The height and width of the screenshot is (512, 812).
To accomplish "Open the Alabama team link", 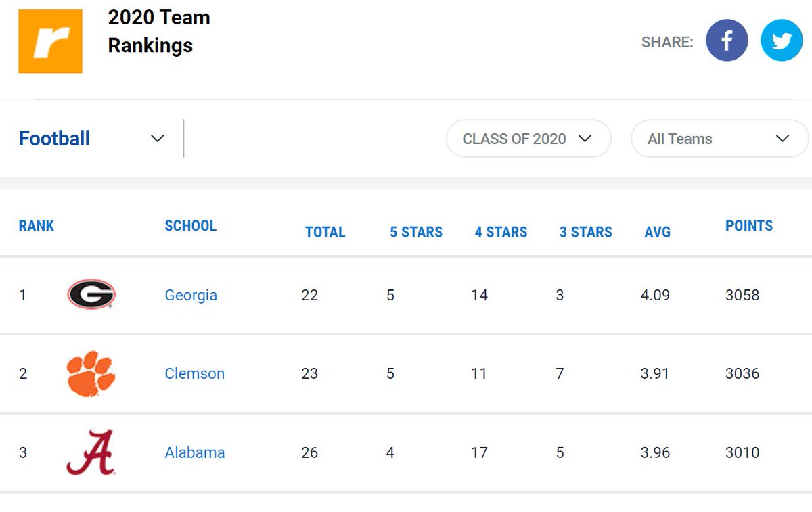I will click(x=194, y=453).
